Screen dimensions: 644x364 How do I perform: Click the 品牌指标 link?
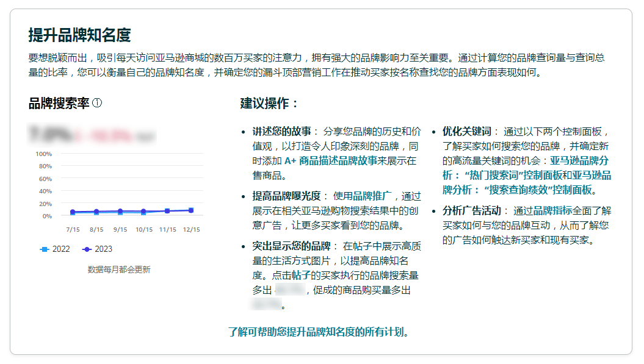click(553, 210)
